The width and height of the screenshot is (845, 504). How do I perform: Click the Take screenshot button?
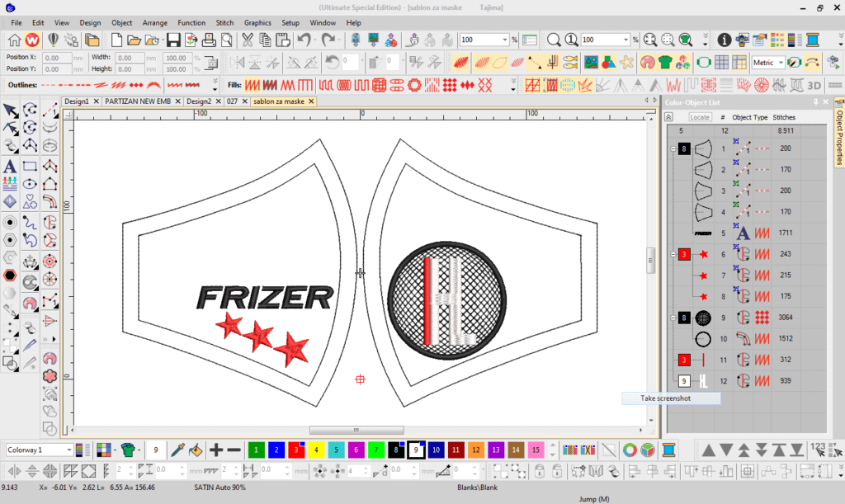[x=665, y=398]
